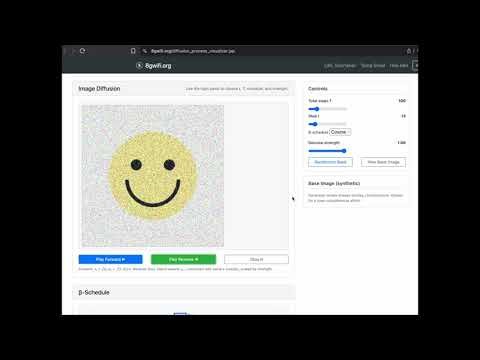Click the β-Schedule section heading
The image size is (480, 360).
94,292
